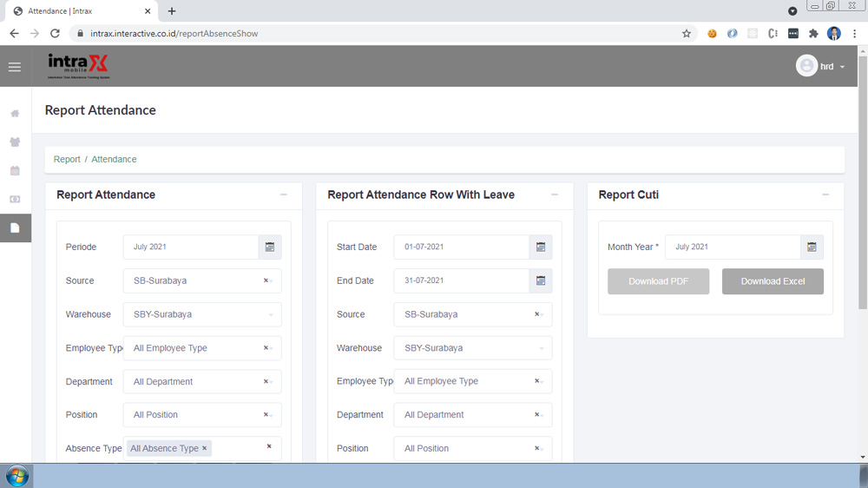Open the hamburger sidebar menu
The width and height of the screenshot is (868, 488).
[15, 67]
